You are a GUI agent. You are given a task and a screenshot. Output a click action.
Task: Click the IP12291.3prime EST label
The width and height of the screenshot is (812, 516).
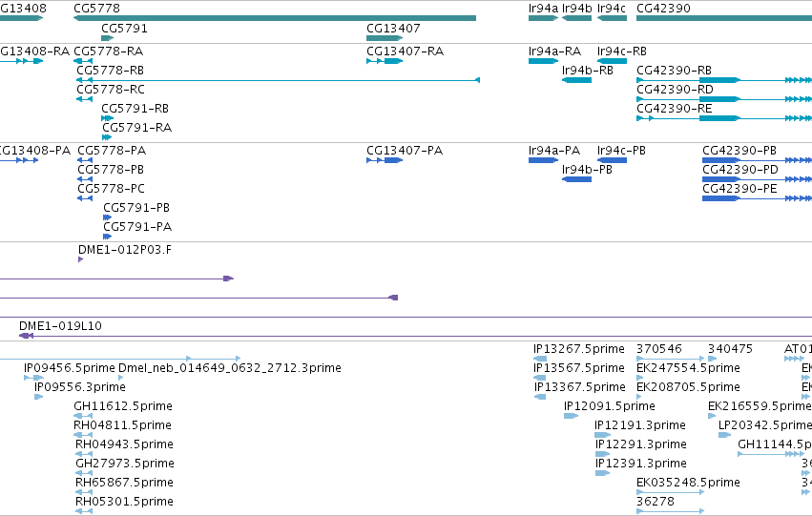pyautogui.click(x=641, y=444)
